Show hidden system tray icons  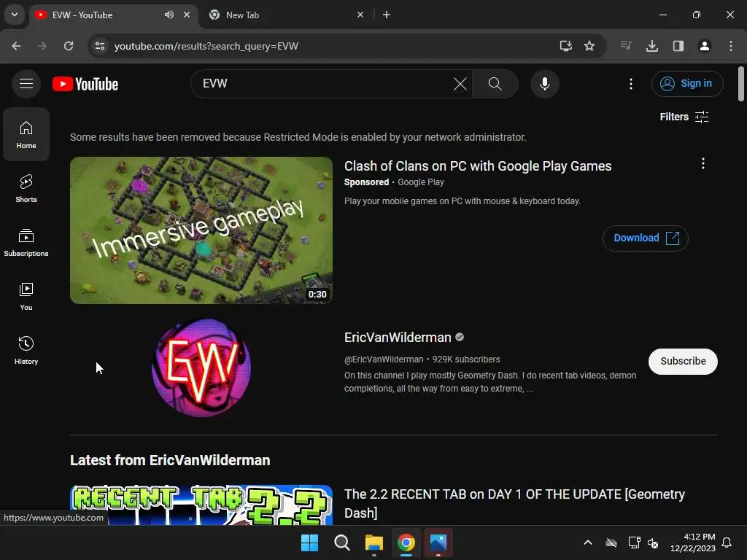(x=588, y=542)
